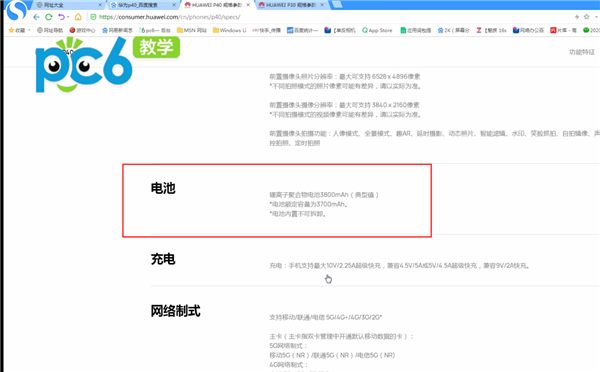Open the 网易新闻 bookmark
Screen dimensions: 600x372
pos(117,30)
